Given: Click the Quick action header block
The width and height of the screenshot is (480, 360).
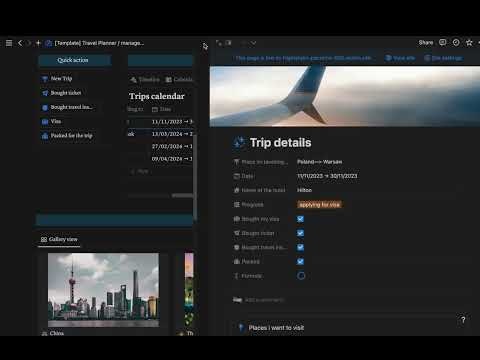Looking at the screenshot, I should (75, 60).
